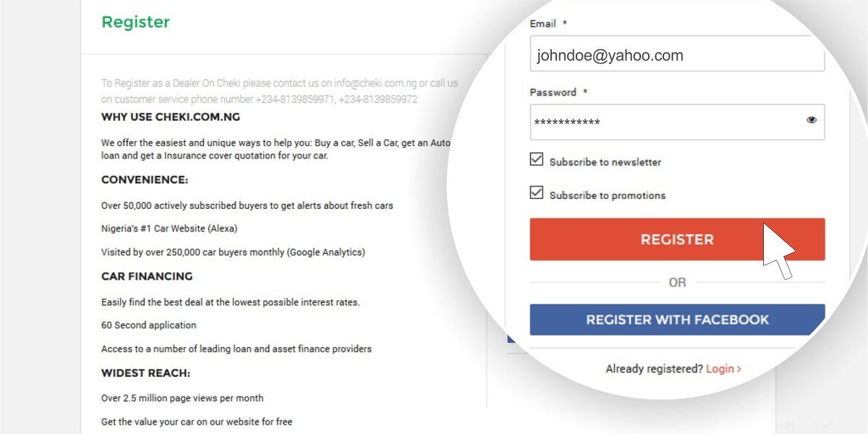Select the CONVENIENCE section heading
Screen dimensions: 868x434
pos(145,179)
